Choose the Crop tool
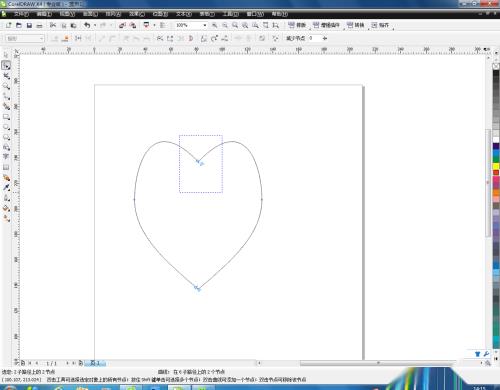The image size is (500, 390). 6,76
